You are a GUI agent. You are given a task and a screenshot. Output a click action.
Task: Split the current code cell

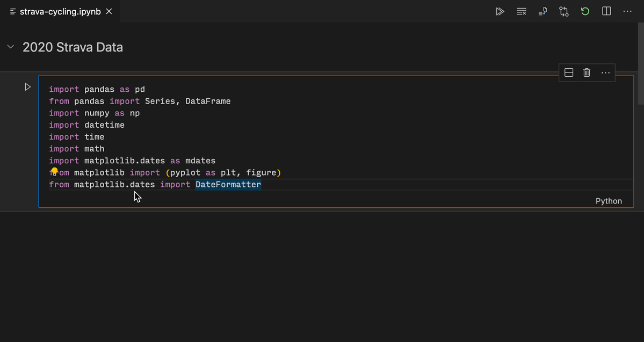click(568, 72)
